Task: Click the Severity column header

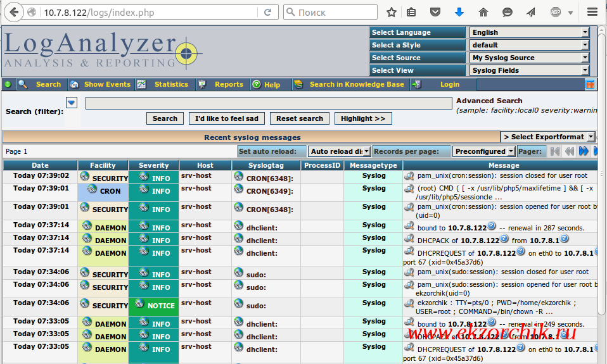Action: 154,165
